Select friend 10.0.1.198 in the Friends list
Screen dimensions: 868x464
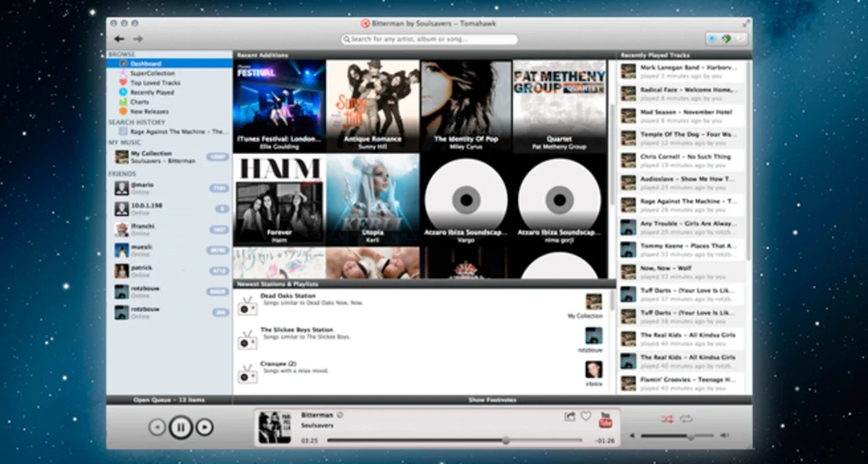[169, 209]
